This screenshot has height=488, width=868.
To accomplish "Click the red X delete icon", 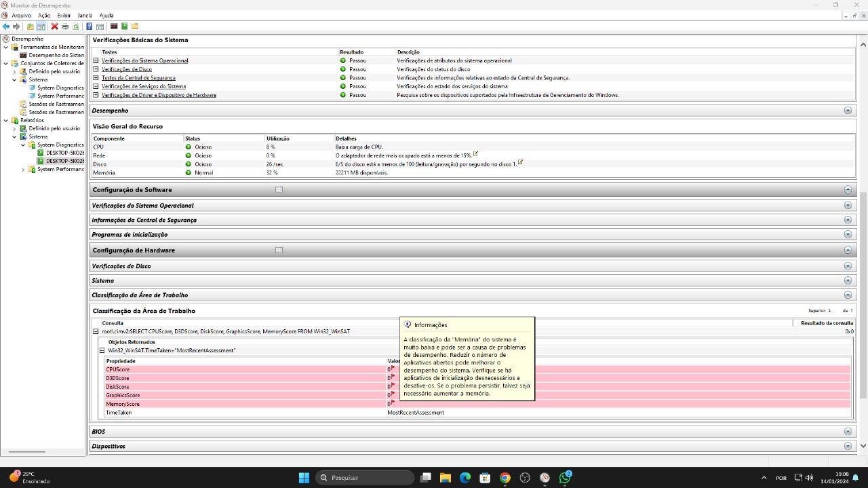I will click(x=54, y=26).
